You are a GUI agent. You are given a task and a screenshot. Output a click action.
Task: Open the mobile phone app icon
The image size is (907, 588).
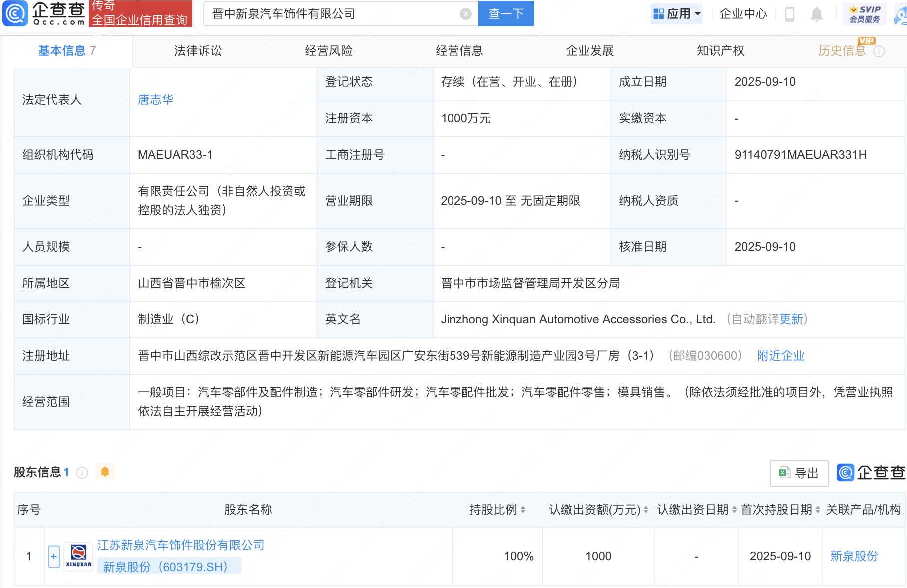[790, 14]
